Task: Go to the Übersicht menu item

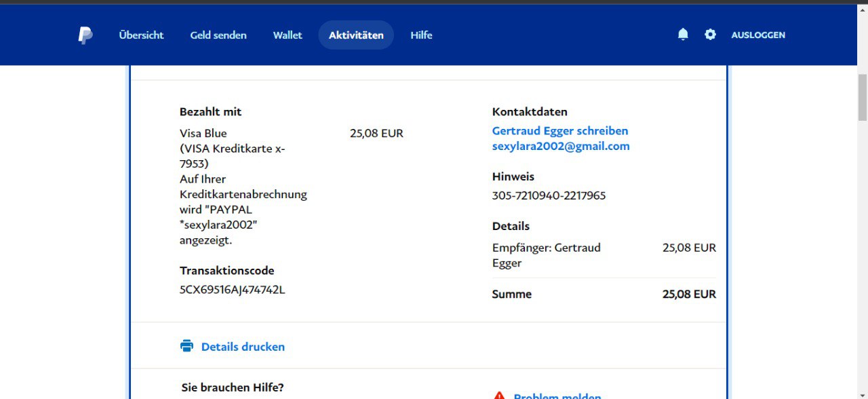Action: [x=141, y=35]
